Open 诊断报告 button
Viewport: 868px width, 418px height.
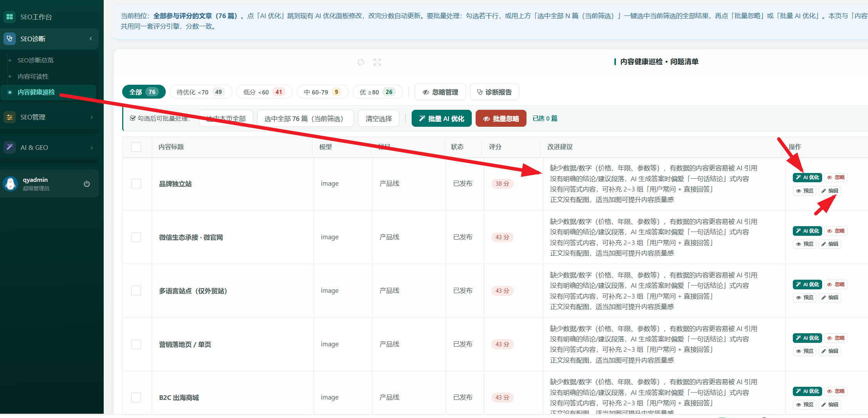(495, 92)
